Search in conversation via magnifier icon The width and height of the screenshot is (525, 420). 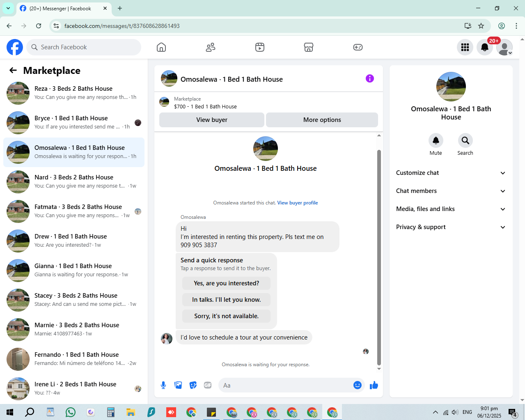tap(465, 140)
